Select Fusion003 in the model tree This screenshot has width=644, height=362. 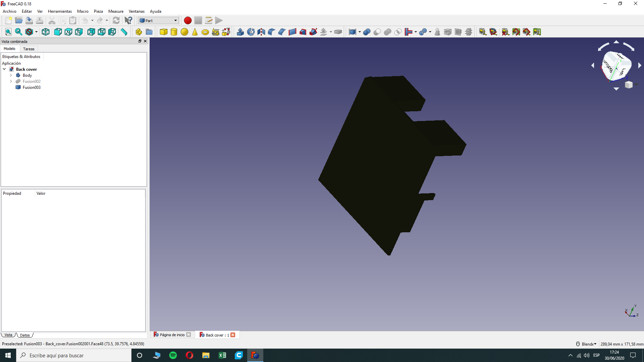32,87
